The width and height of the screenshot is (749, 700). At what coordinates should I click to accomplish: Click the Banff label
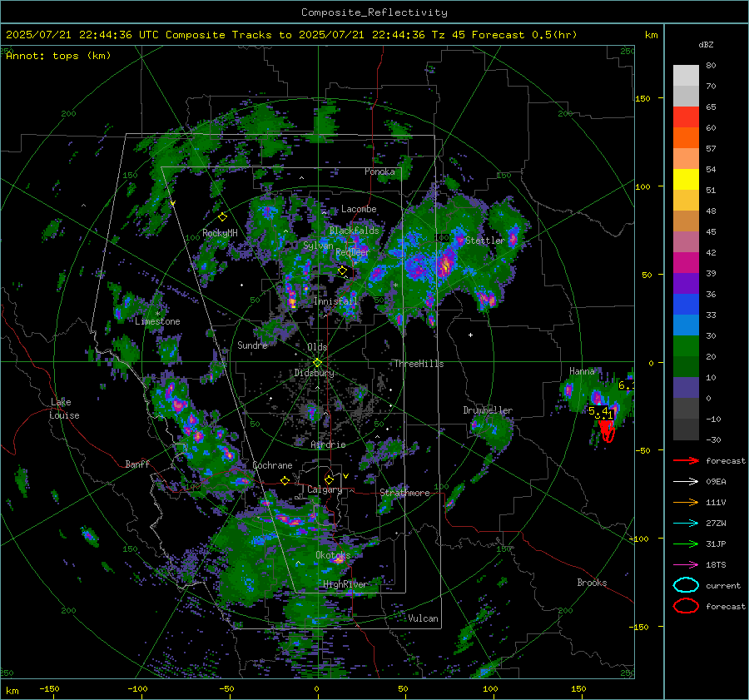point(137,464)
